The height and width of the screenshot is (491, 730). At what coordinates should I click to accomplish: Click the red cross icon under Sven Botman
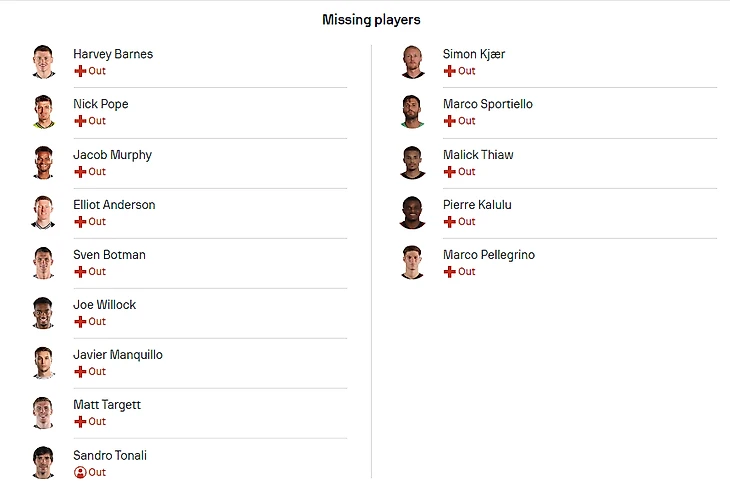click(80, 272)
